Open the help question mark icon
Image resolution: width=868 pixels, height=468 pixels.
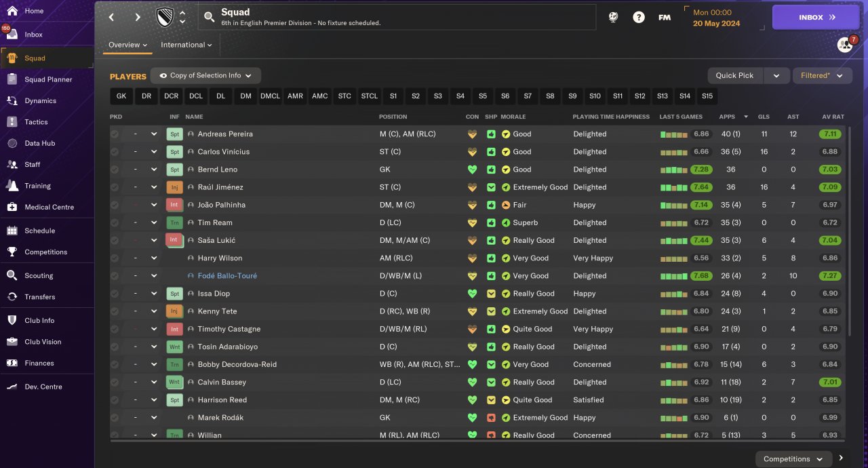click(639, 18)
